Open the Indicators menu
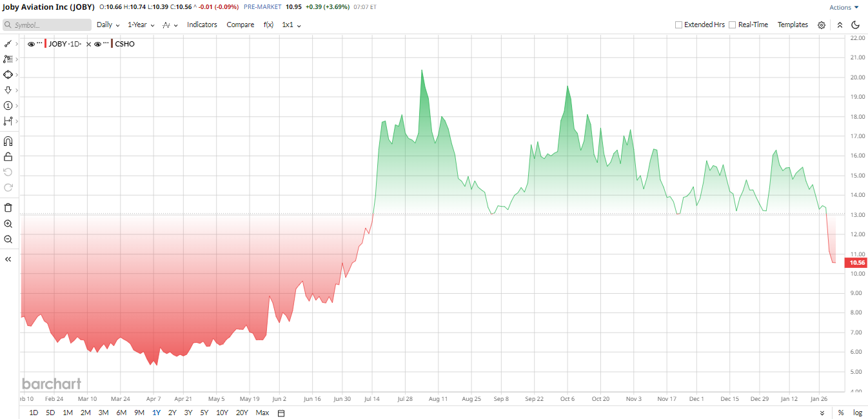This screenshot has height=419, width=868. (x=202, y=25)
